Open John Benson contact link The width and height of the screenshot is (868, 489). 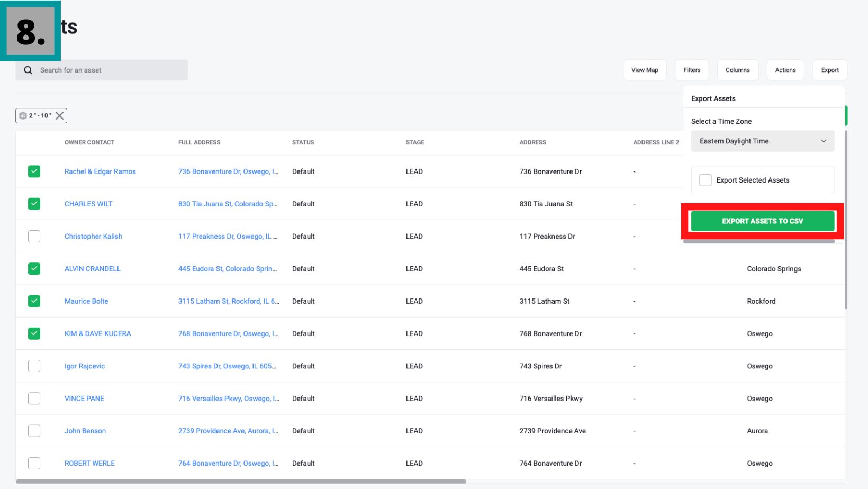(x=85, y=431)
